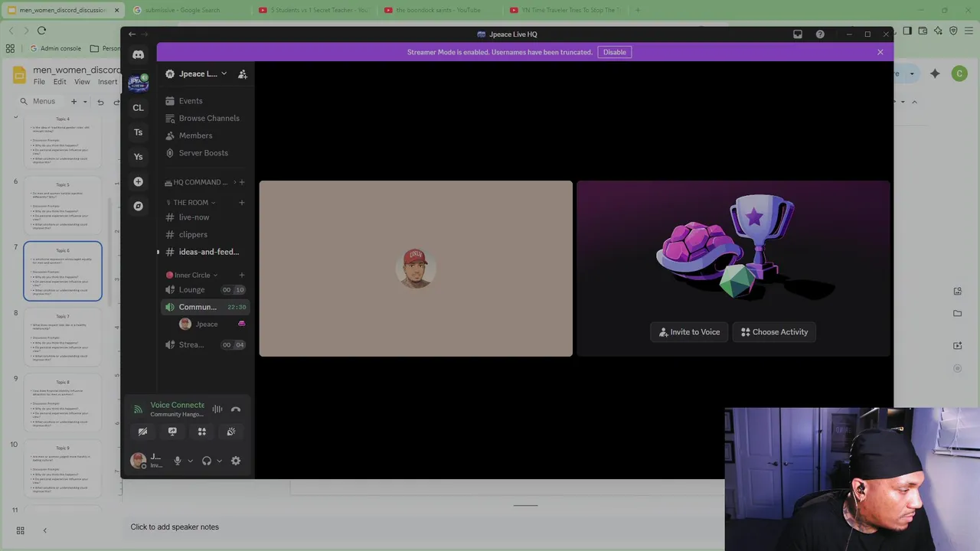This screenshot has width=980, height=551.
Task: Open the Jpeace server name dropdown
Action: pos(224,73)
